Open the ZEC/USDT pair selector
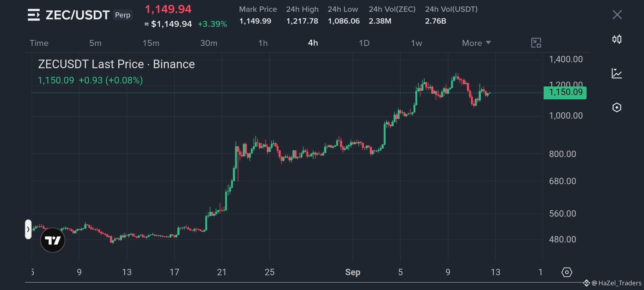This screenshot has width=644, height=290. point(78,15)
